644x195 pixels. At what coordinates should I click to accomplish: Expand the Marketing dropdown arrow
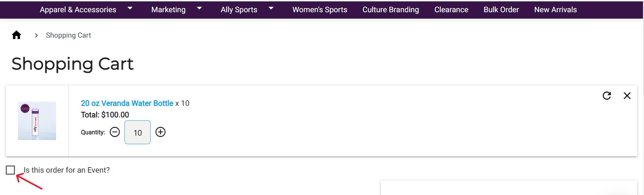pos(200,8)
